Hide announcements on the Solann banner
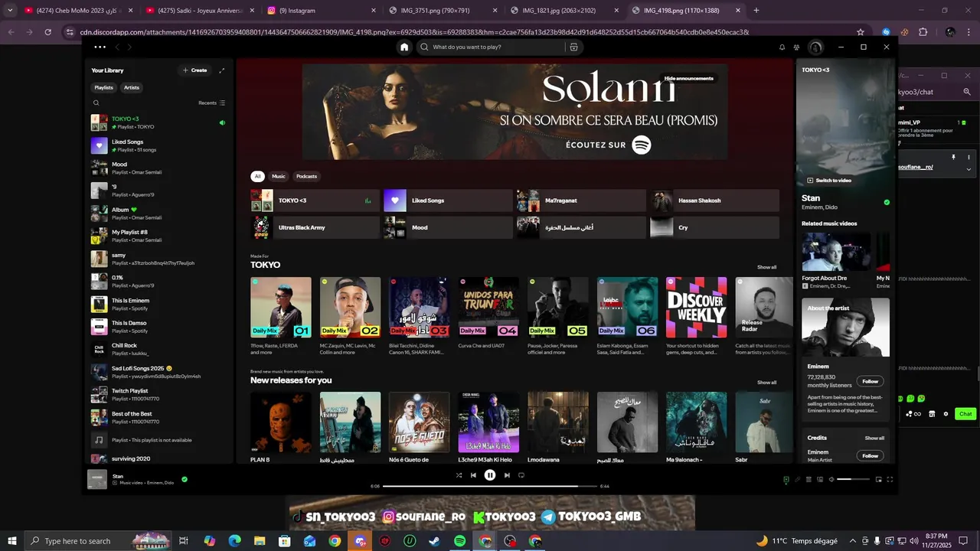This screenshot has width=980, height=551. pyautogui.click(x=689, y=78)
